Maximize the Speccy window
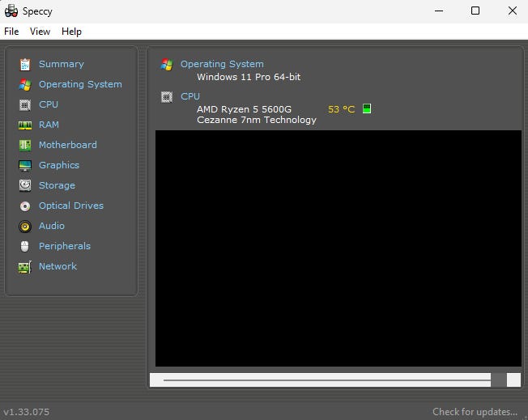The image size is (528, 420). 475,11
